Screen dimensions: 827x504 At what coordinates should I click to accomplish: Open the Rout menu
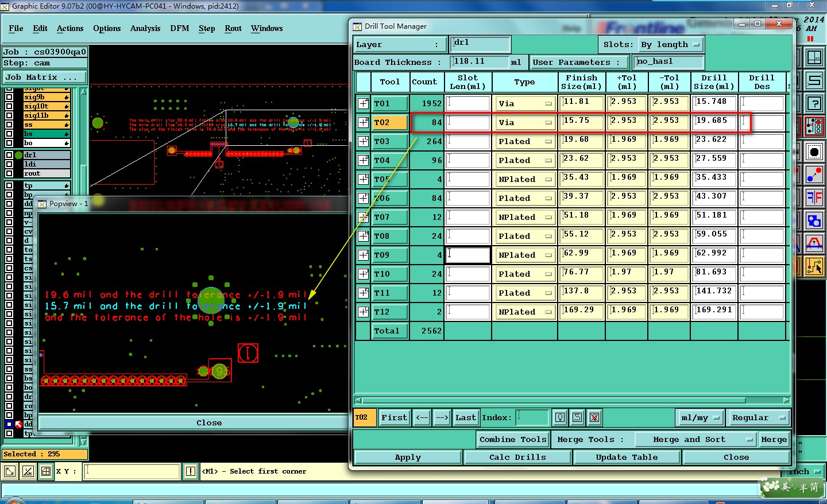coord(233,28)
